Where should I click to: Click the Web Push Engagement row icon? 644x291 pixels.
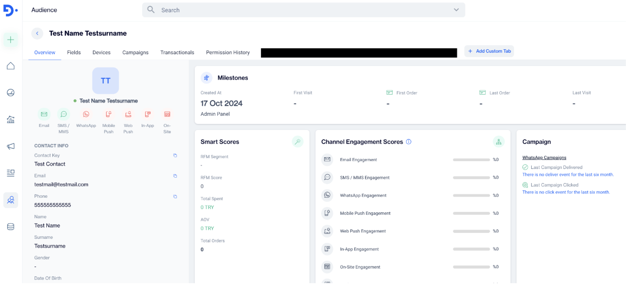point(327,231)
